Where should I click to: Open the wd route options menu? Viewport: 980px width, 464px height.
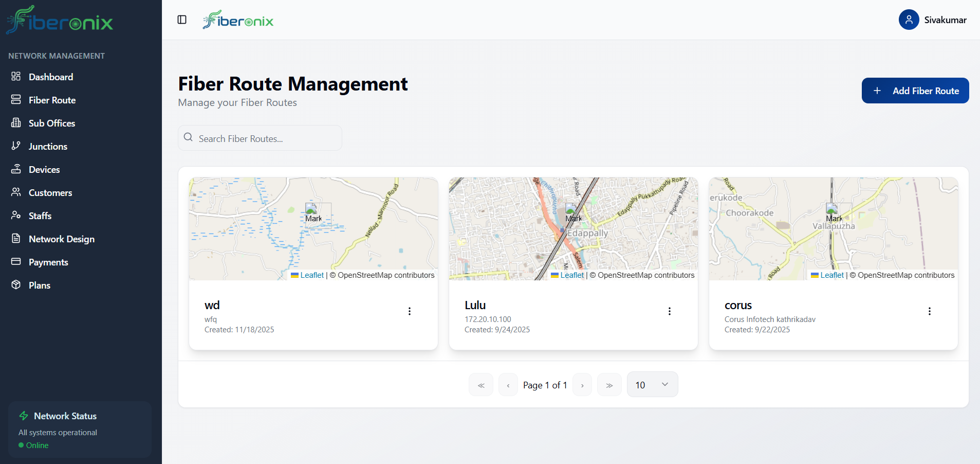pos(410,311)
